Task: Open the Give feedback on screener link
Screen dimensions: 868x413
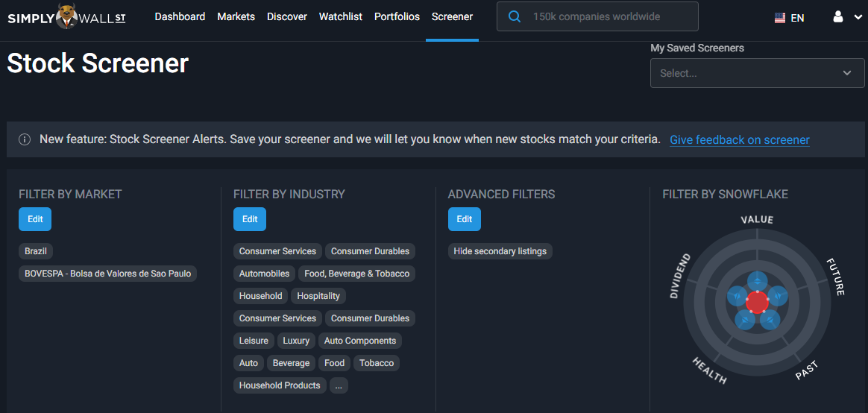Action: pyautogui.click(x=740, y=140)
